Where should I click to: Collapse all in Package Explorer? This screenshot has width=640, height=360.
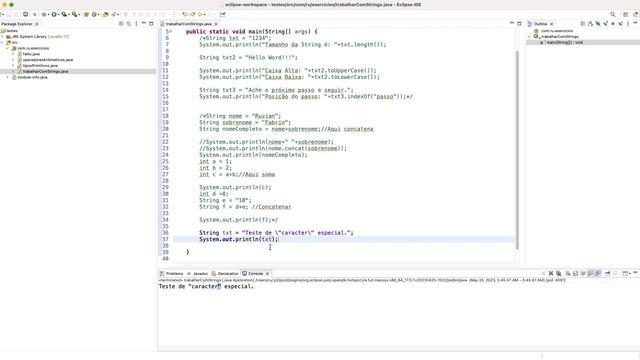[x=121, y=24]
